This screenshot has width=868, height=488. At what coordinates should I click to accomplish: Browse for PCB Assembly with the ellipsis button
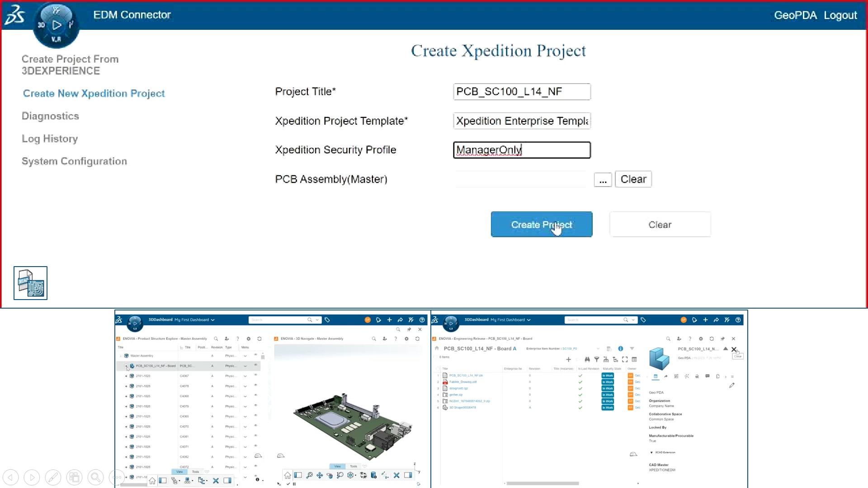[603, 179]
